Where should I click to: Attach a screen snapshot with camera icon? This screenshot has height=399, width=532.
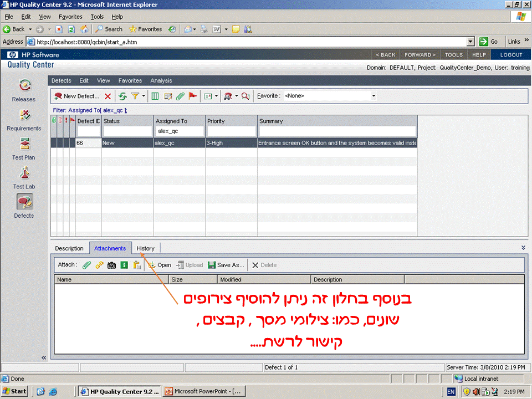coord(111,265)
